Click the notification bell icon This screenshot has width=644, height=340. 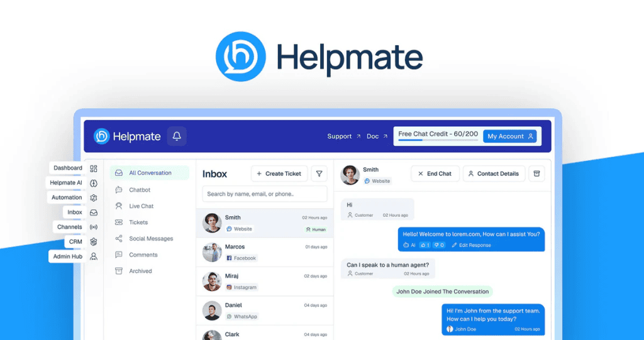click(x=177, y=136)
